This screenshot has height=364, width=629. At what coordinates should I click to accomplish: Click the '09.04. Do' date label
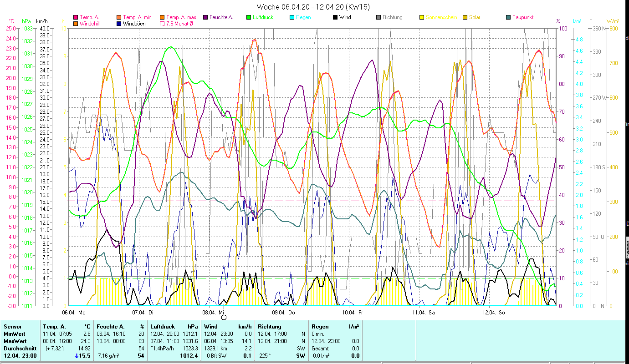point(283,313)
